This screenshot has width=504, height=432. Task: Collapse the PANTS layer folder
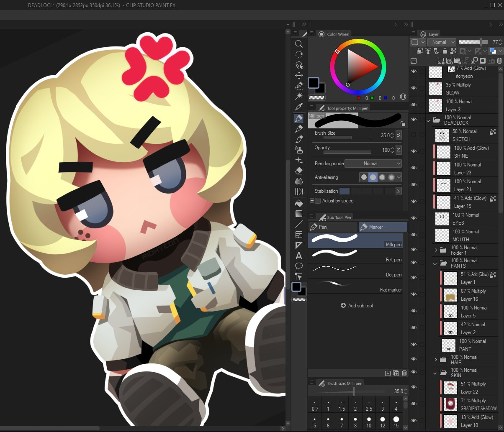tap(435, 263)
